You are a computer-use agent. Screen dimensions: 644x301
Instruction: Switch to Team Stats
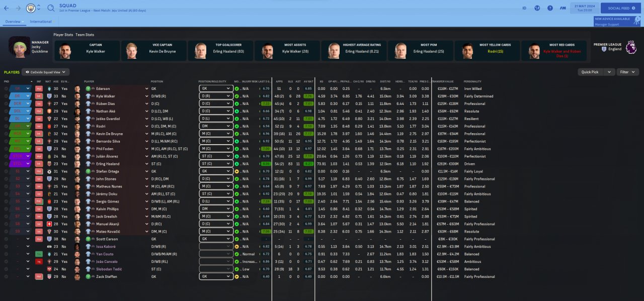click(x=85, y=35)
